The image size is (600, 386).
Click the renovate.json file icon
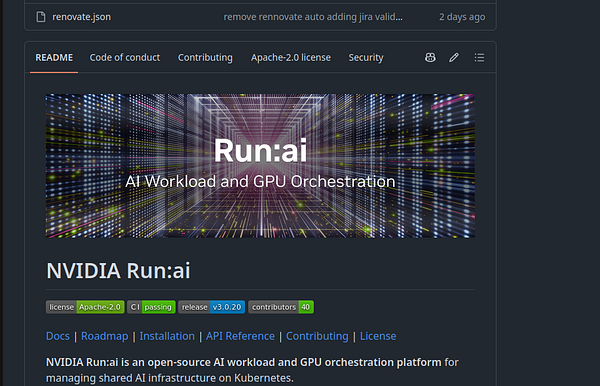[41, 17]
